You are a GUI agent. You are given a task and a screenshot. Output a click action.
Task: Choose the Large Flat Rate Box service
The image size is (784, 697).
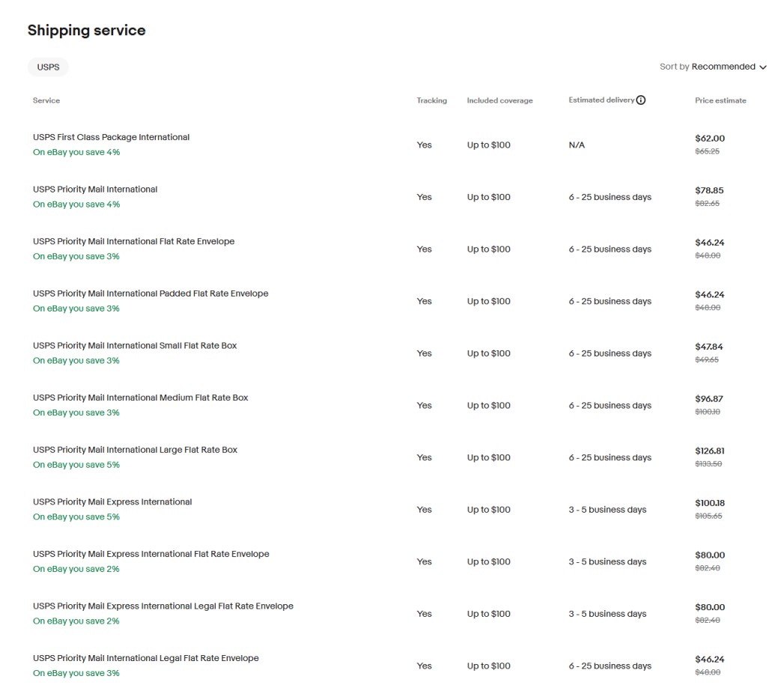coord(134,449)
